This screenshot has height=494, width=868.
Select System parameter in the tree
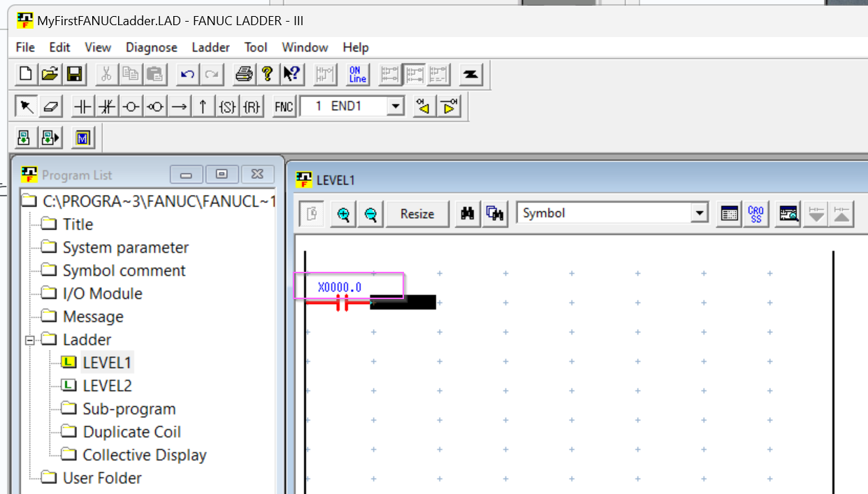pos(125,247)
